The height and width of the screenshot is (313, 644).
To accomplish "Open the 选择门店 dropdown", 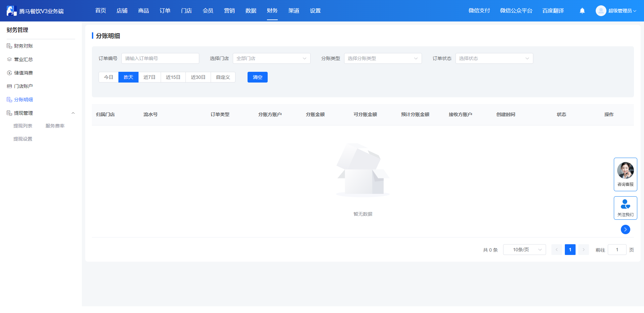I will click(x=272, y=58).
